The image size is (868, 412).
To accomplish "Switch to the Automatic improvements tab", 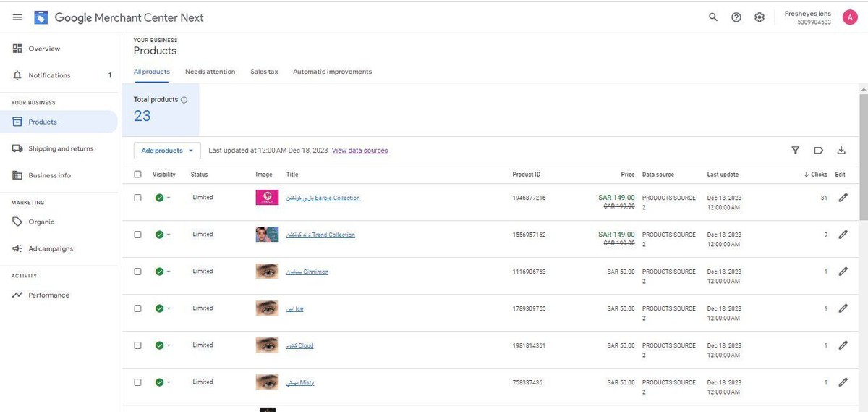I will point(332,72).
